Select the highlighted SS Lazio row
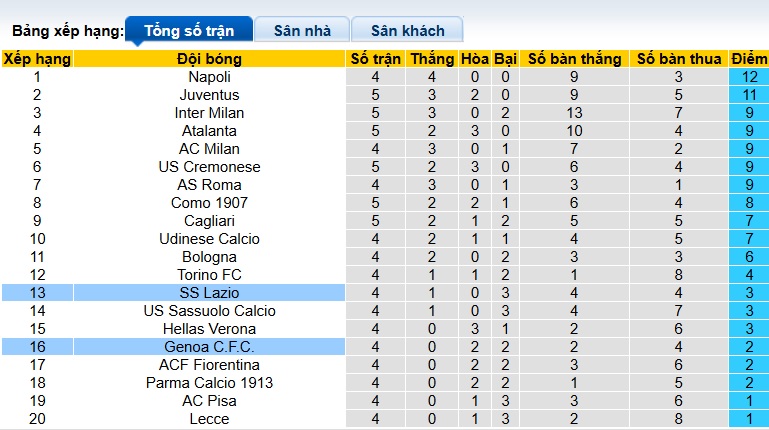This screenshot has height=430, width=769. [x=209, y=293]
